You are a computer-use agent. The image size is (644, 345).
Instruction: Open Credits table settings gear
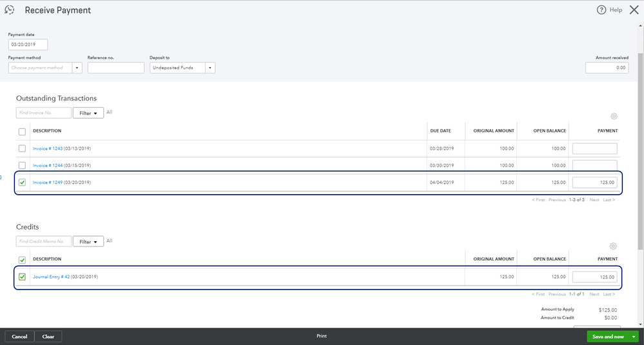pos(613,246)
